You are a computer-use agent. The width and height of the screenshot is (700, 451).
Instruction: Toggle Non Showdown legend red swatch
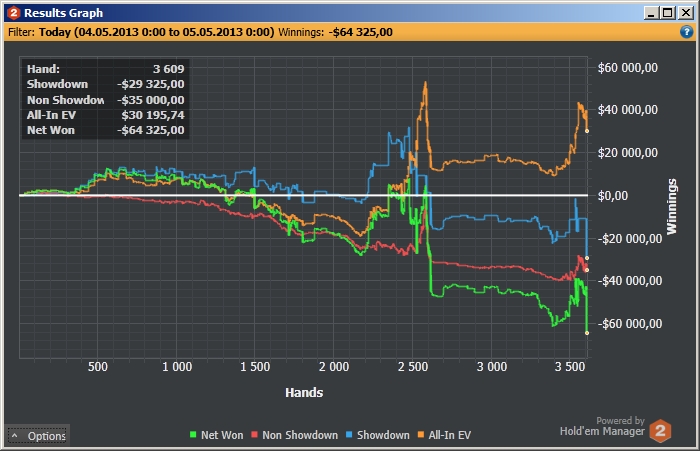pyautogui.click(x=254, y=434)
